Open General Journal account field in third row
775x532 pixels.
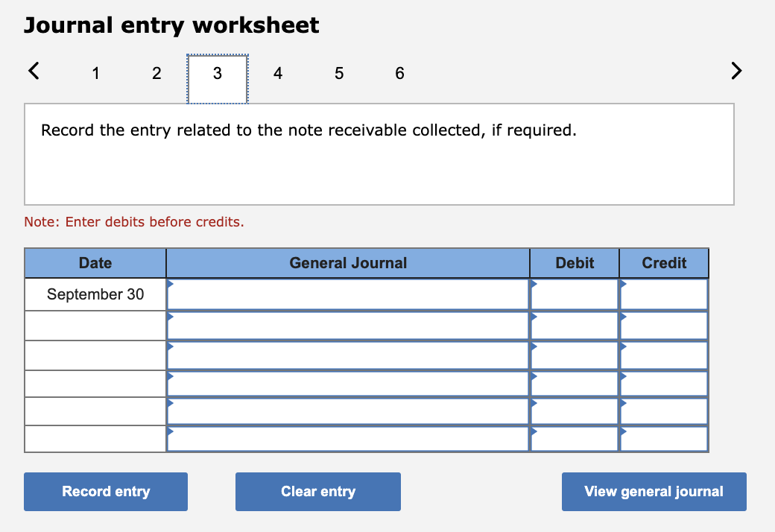point(348,355)
